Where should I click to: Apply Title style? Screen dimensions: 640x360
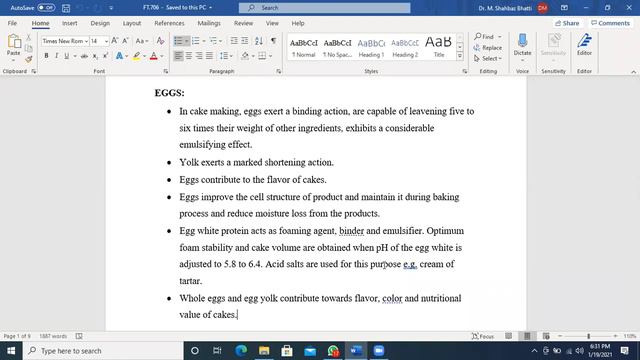(x=439, y=47)
